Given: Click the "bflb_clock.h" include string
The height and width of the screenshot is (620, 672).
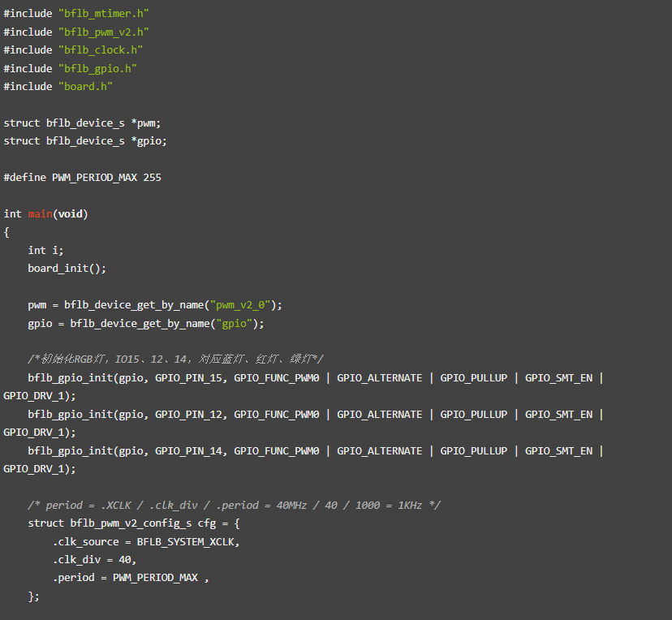Looking at the screenshot, I should (100, 50).
